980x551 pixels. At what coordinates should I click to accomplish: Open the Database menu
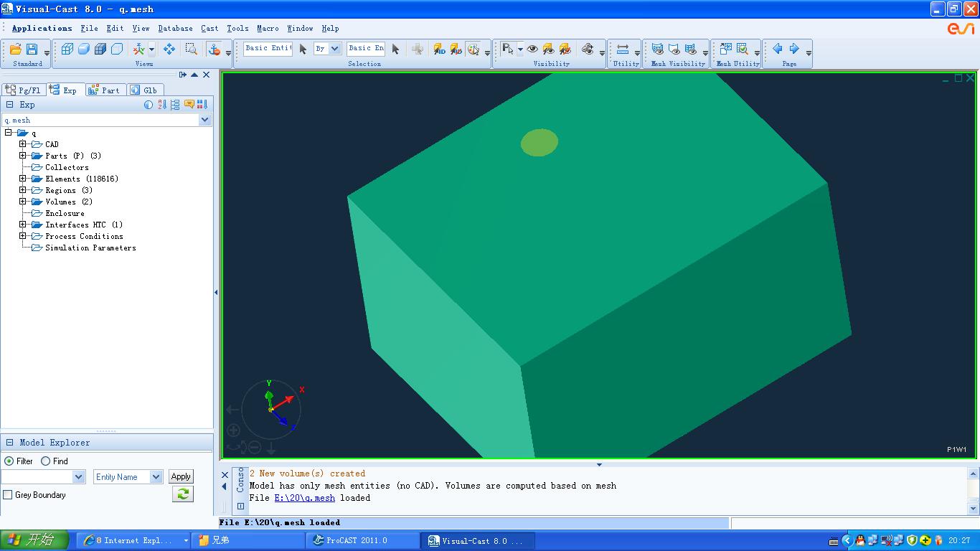175,28
